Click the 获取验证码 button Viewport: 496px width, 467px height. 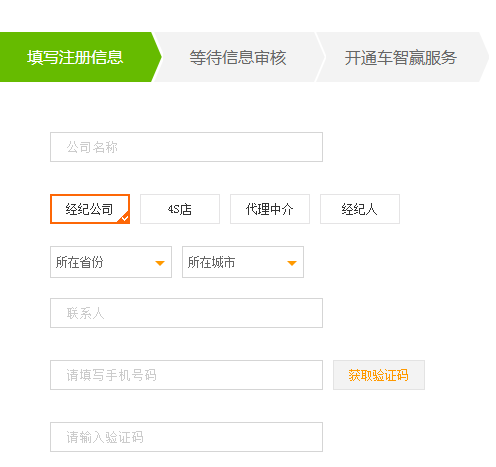(x=379, y=375)
